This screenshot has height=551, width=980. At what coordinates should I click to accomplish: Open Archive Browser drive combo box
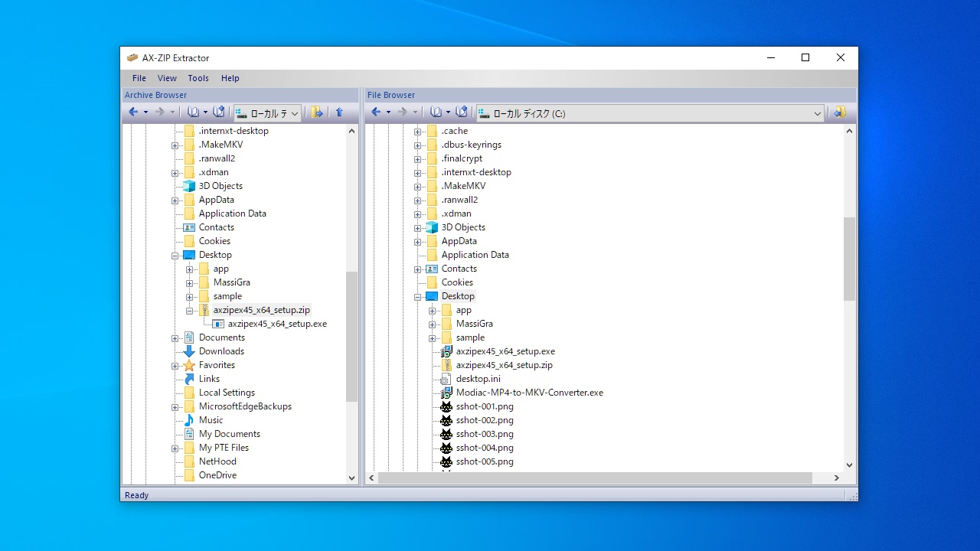[267, 113]
